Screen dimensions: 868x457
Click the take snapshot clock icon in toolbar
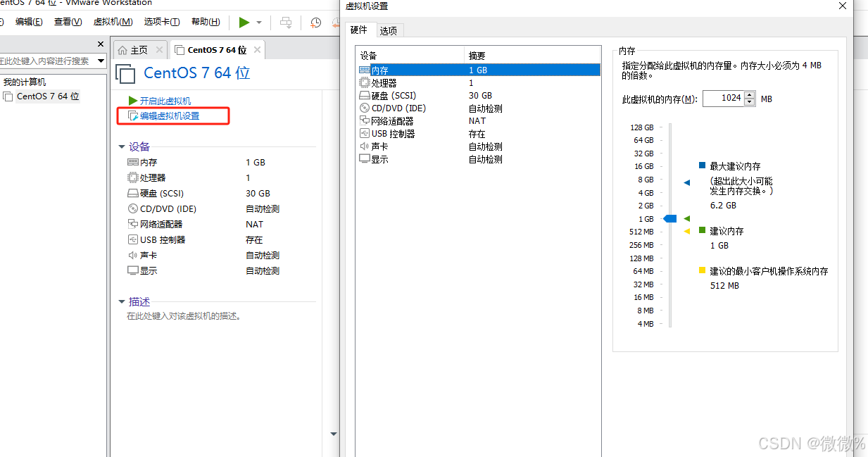[316, 23]
